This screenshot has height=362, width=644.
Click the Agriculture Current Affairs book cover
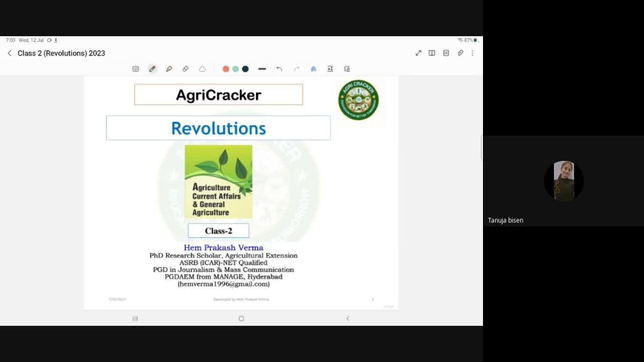tap(218, 182)
